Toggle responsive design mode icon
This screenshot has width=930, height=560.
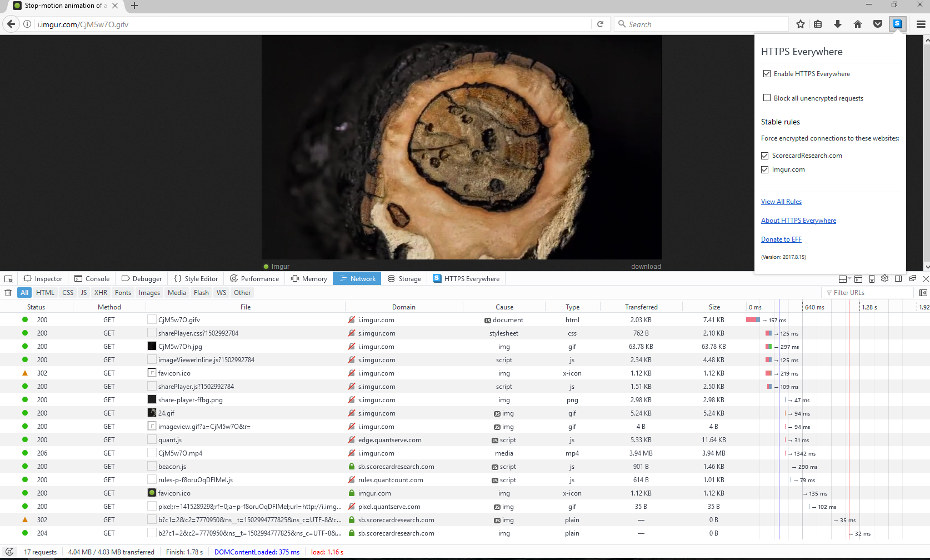pos(872,279)
